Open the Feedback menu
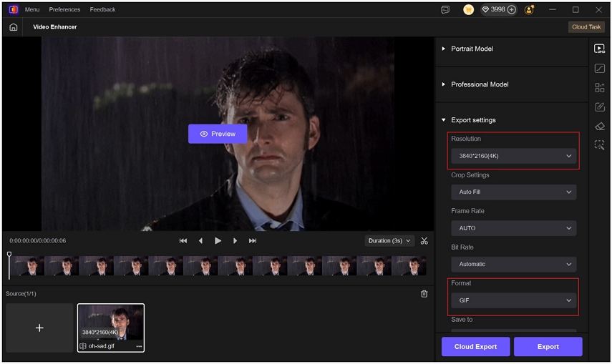The image size is (612, 364). click(102, 9)
